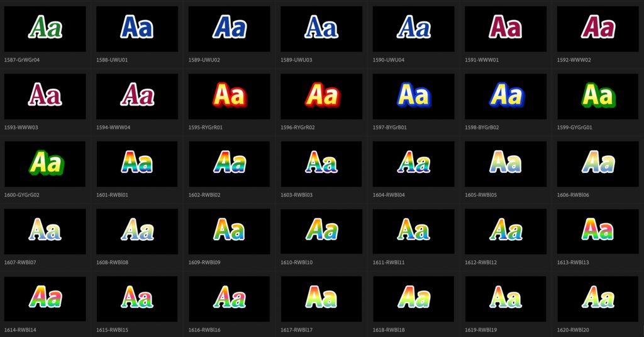The image size is (644, 337).
Task: Select the 1609-RWBl09 gradient thumbnail
Action: 230,231
